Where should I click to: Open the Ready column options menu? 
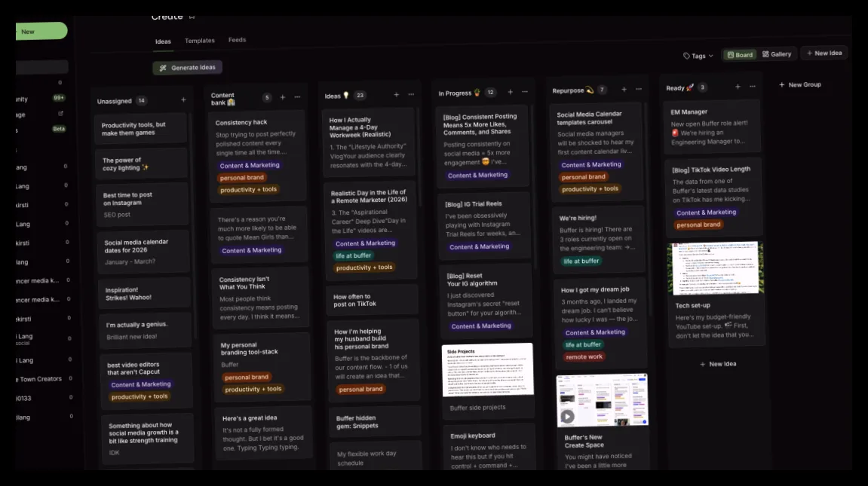point(753,86)
